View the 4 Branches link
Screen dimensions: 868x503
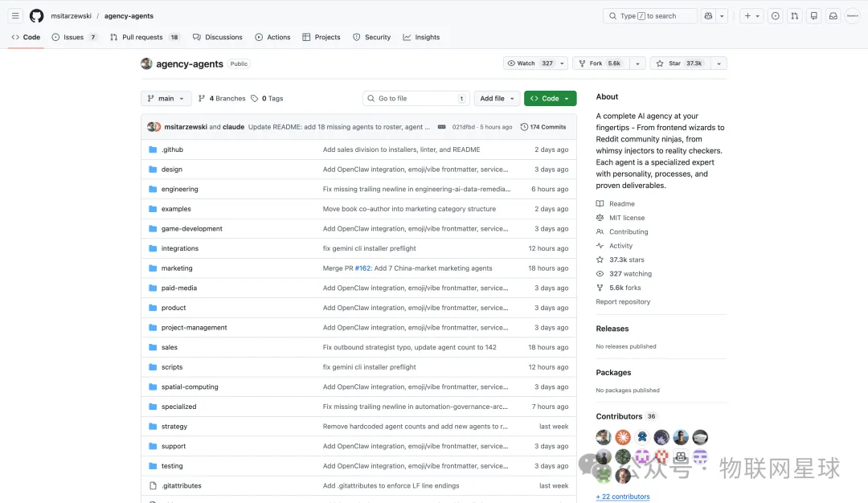(222, 99)
